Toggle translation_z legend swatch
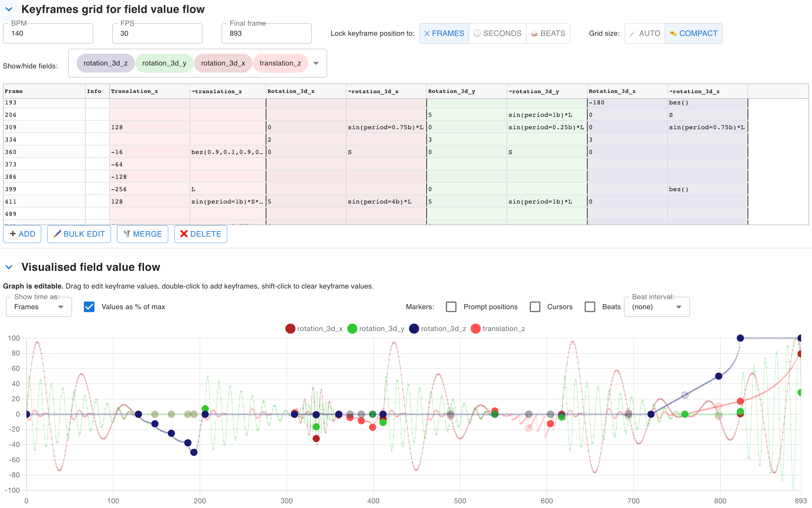The height and width of the screenshot is (508, 812). pyautogui.click(x=475, y=329)
